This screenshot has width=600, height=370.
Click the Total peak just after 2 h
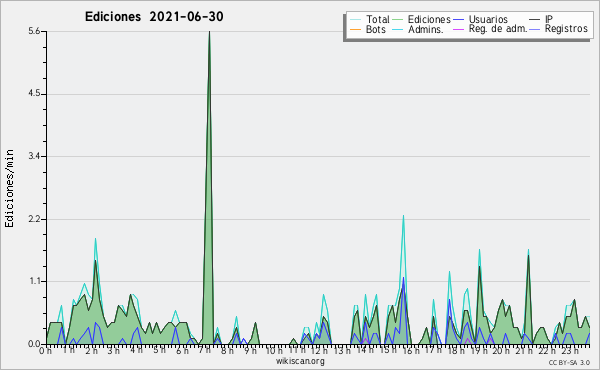click(x=95, y=239)
